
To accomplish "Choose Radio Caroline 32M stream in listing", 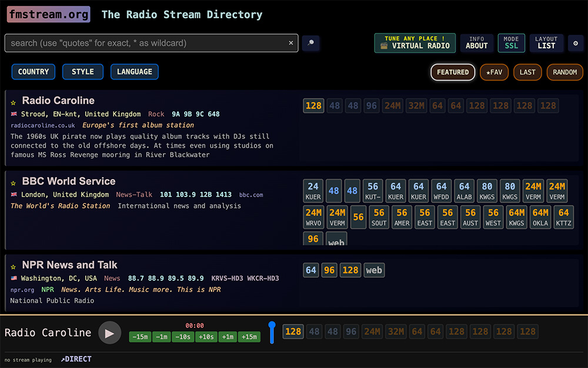I will [416, 106].
